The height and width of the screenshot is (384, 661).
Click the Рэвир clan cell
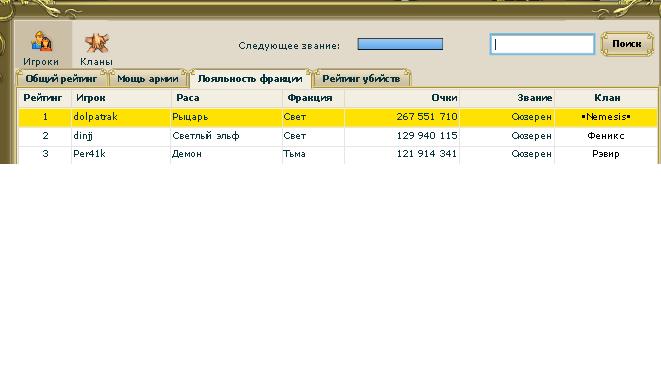[x=606, y=154]
